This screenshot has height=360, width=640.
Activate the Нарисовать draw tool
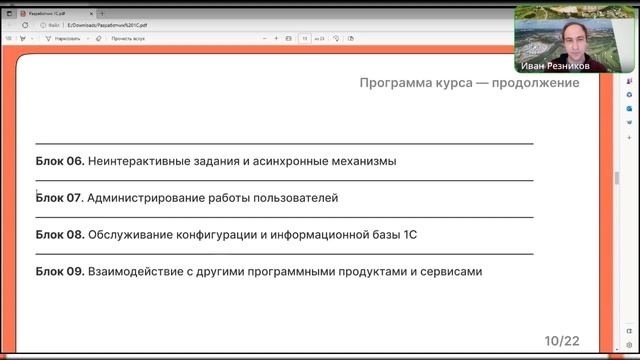coord(63,38)
